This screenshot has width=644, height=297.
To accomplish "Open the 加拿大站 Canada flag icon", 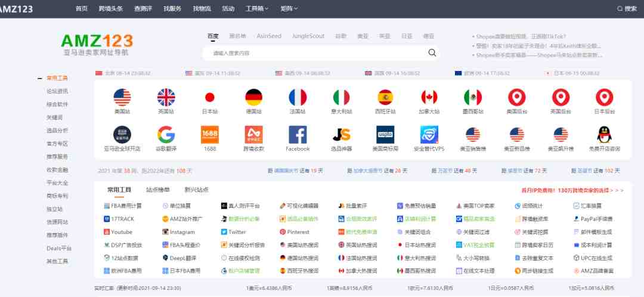I will click(429, 97).
